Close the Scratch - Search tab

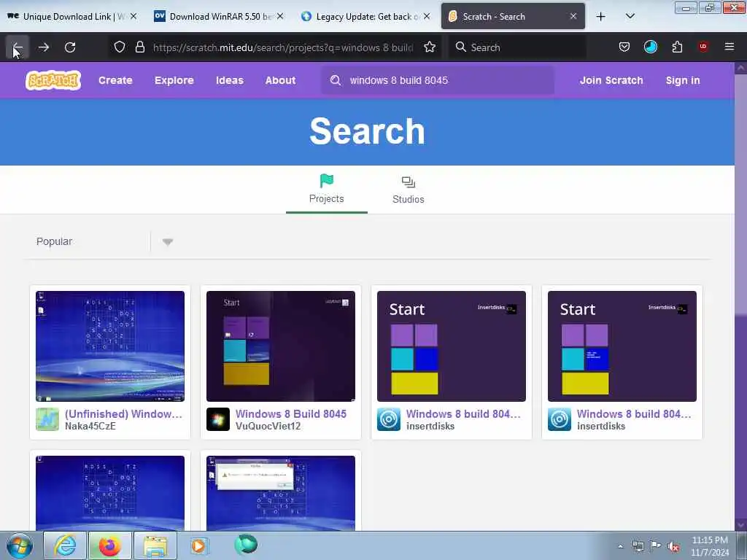tap(573, 16)
